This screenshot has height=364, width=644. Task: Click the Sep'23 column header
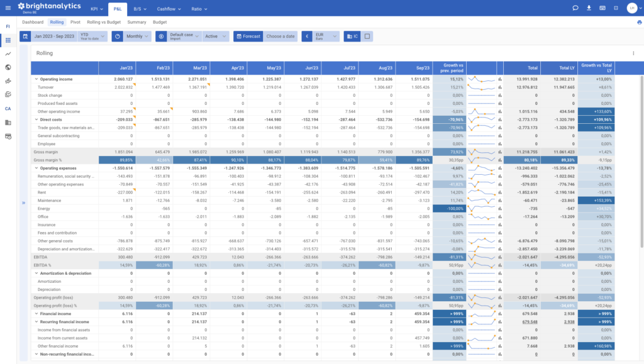point(414,68)
